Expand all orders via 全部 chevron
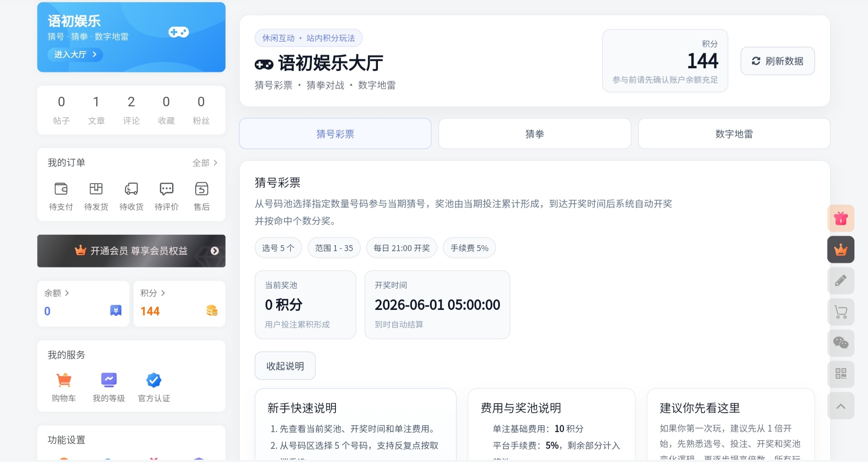868x462 pixels. tap(205, 162)
